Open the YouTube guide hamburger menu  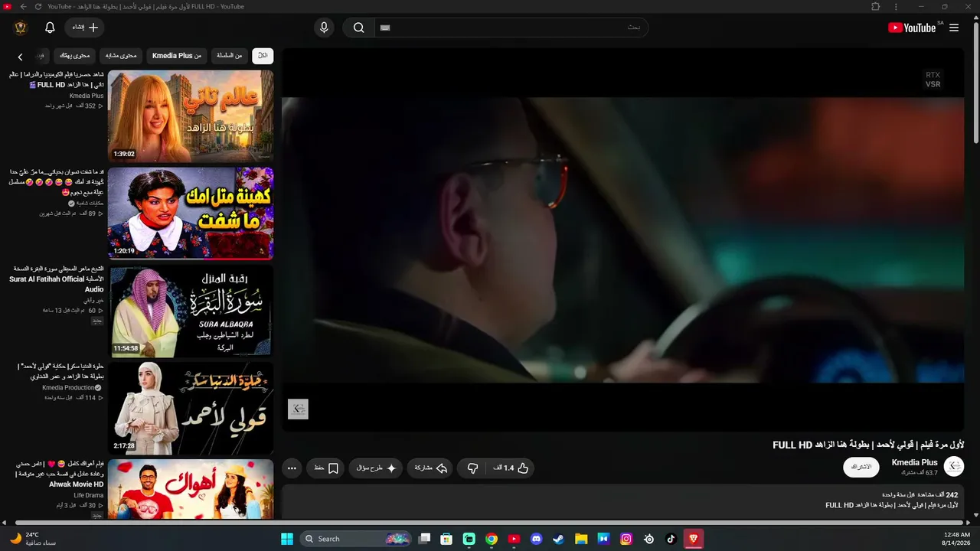pyautogui.click(x=954, y=28)
